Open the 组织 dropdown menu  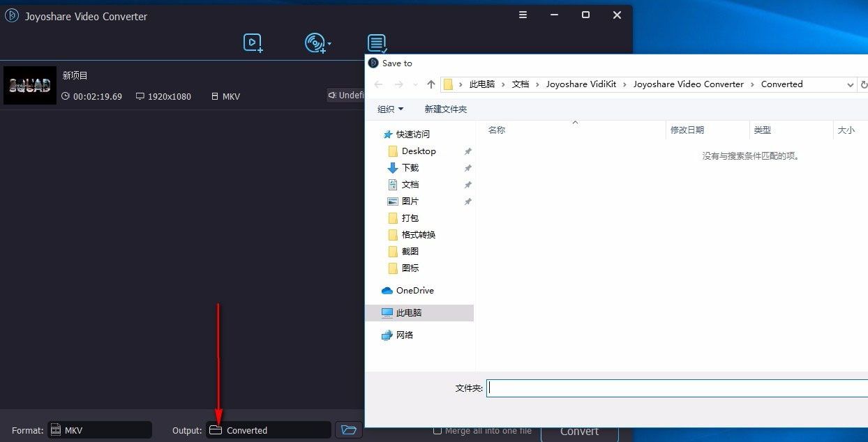[x=390, y=109]
